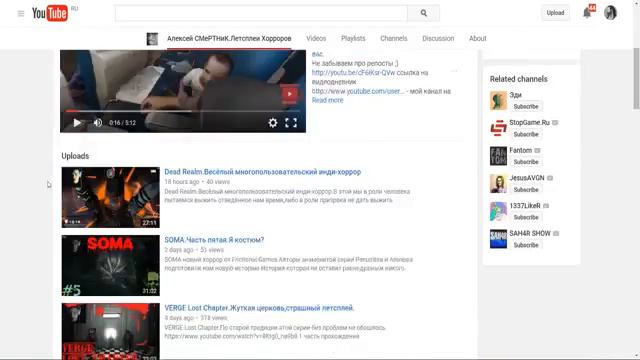Open the SAH4R SHOW channel avatar
This screenshot has height=360, width=640.
[x=498, y=239]
